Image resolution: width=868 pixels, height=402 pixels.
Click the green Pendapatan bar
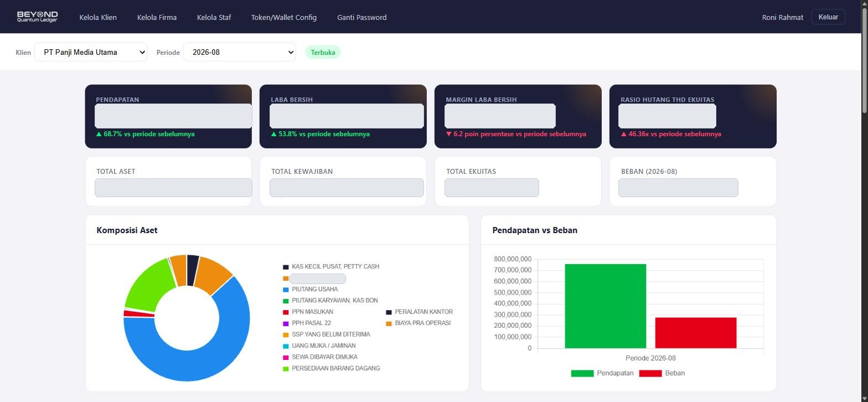[x=605, y=306]
